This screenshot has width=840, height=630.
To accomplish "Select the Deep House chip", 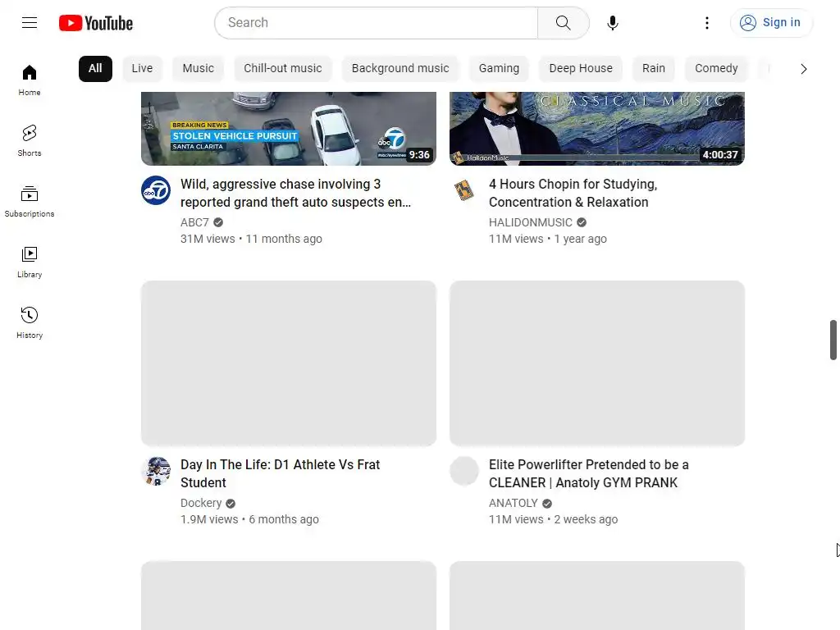I will click(x=581, y=69).
